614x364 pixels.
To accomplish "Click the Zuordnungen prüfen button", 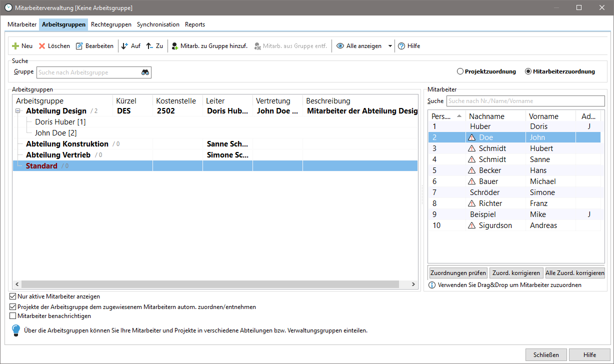I will click(458, 273).
